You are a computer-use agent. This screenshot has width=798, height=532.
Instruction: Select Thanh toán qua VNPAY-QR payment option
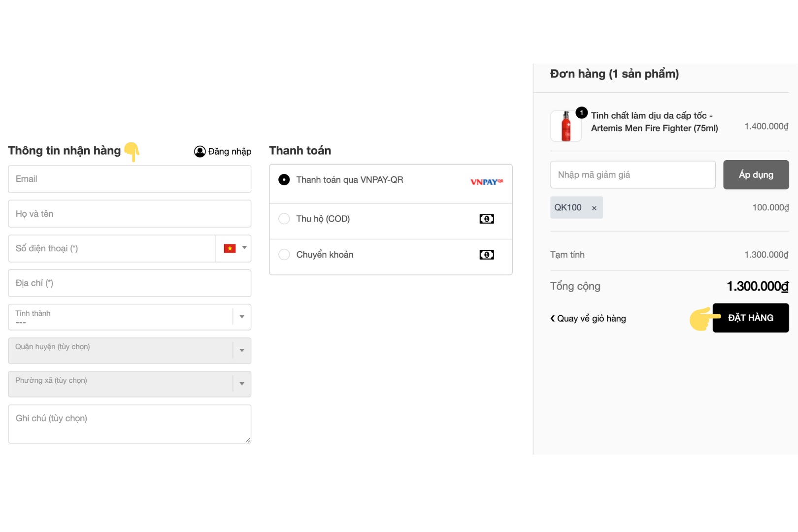[284, 180]
